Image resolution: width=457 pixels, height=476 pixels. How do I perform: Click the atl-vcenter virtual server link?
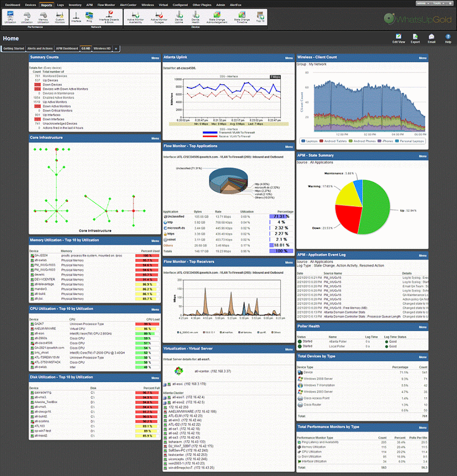pos(213,371)
